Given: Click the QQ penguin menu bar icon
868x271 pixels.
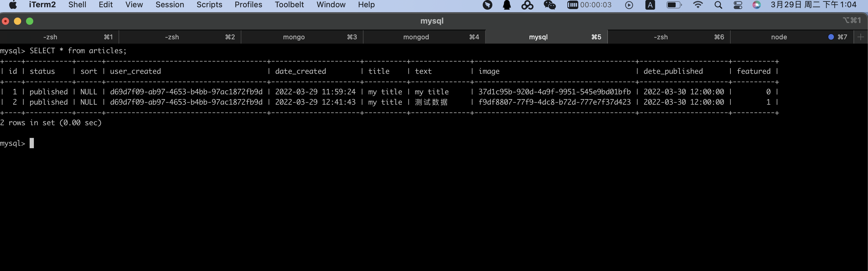Looking at the screenshot, I should coord(507,5).
